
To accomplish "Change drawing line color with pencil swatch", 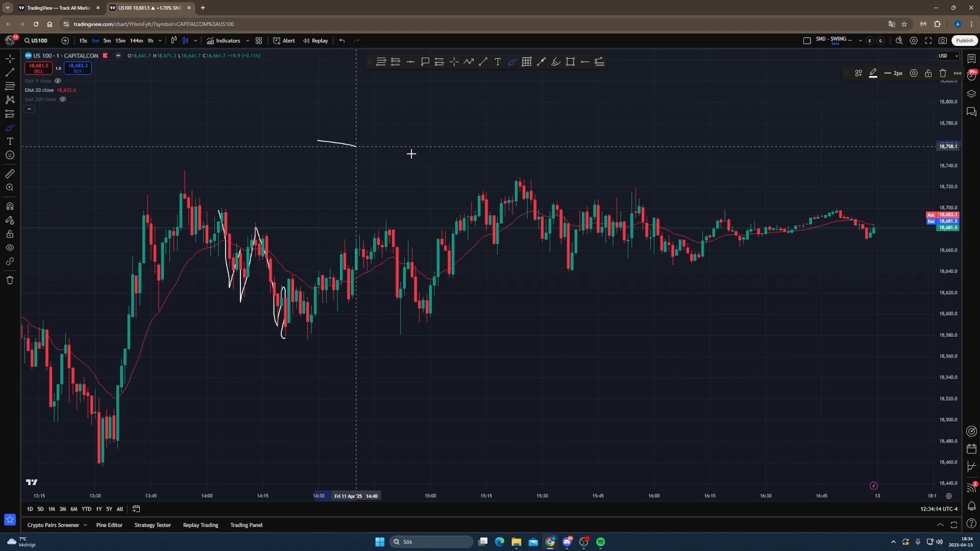I will 873,73.
